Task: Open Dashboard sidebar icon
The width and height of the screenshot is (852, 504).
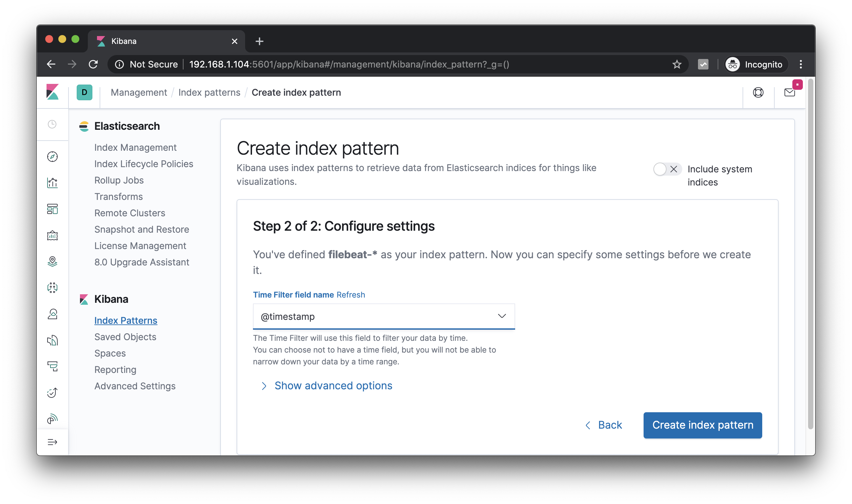Action: coord(52,209)
